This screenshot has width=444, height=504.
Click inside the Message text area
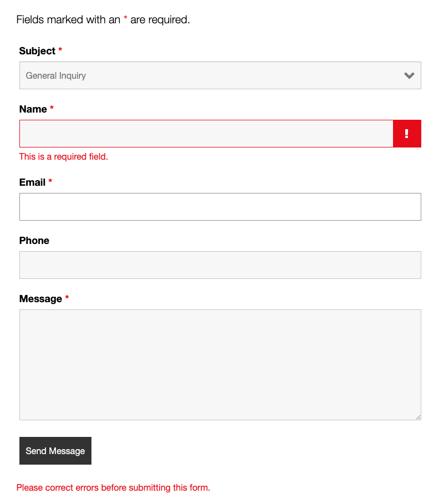click(x=220, y=364)
